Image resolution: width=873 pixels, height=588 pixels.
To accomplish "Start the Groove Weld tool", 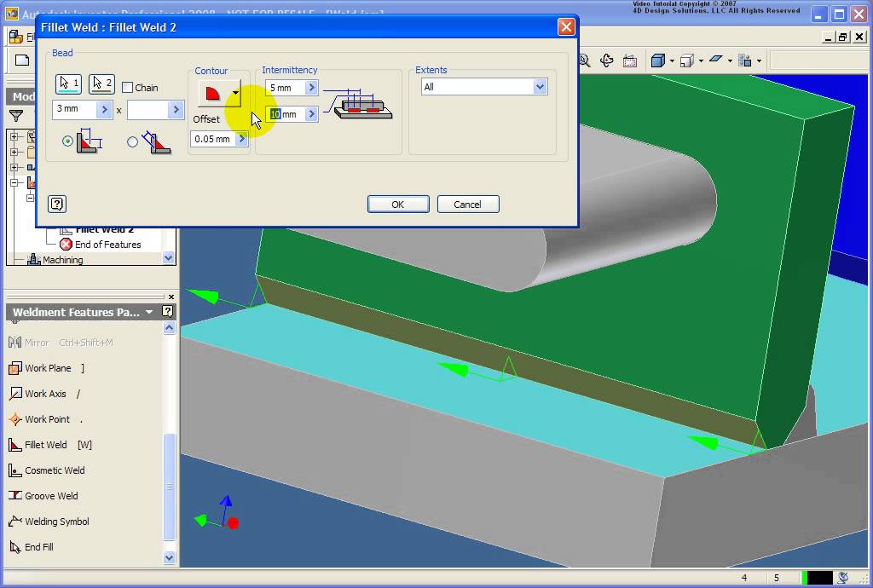I will 43,496.
